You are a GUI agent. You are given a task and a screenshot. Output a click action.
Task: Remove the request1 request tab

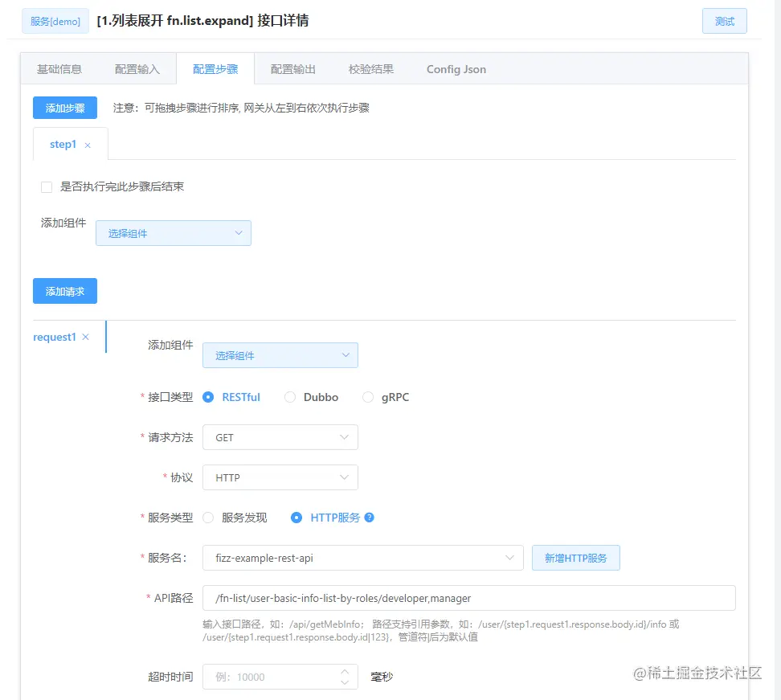click(85, 338)
